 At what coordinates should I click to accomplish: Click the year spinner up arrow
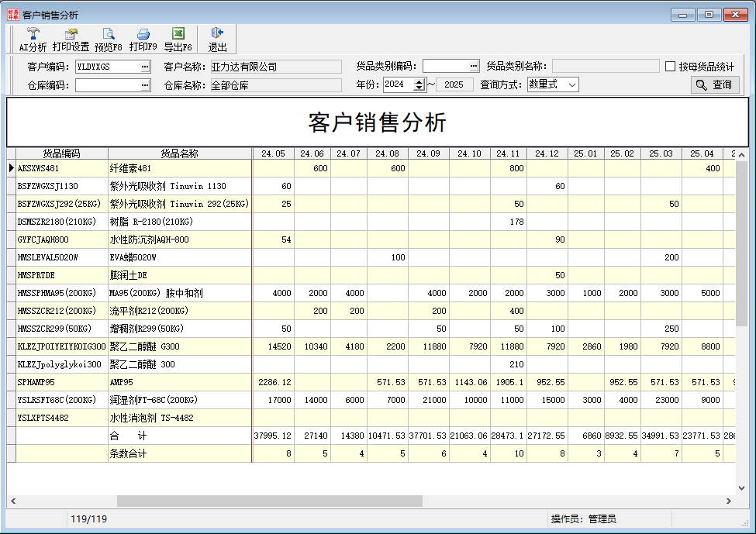click(x=419, y=81)
